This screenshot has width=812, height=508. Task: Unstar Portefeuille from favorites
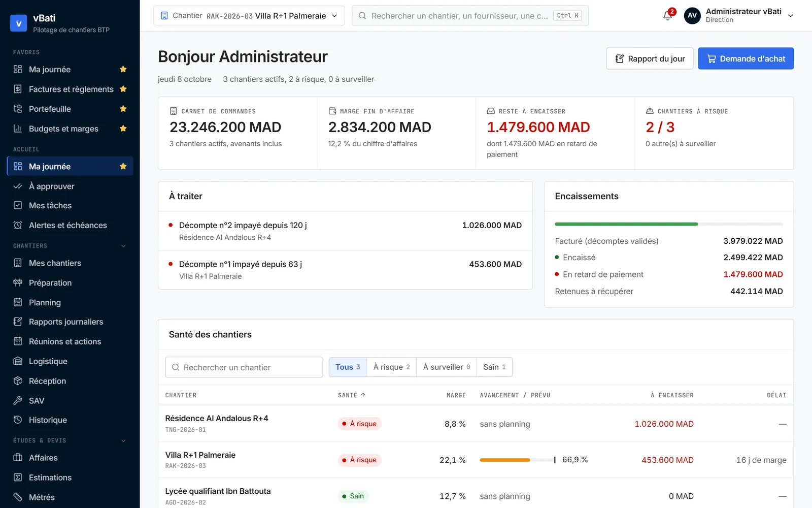(123, 109)
